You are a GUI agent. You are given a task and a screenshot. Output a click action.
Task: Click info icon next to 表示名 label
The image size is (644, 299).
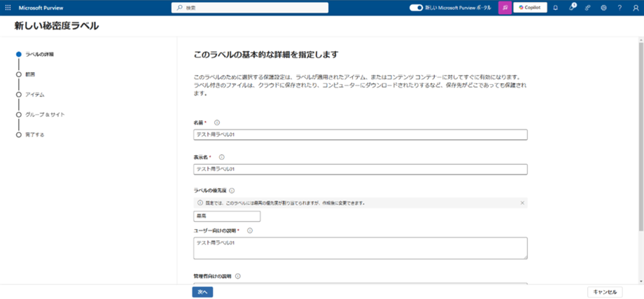point(222,157)
